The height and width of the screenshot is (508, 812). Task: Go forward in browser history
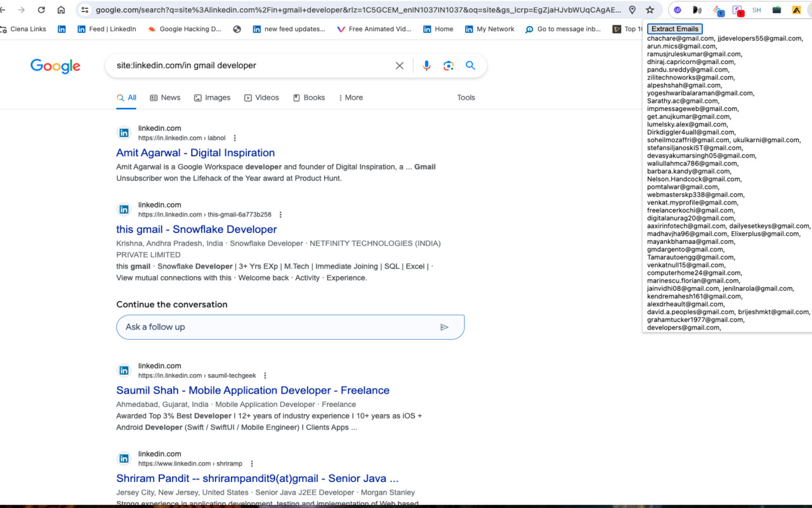[22, 10]
